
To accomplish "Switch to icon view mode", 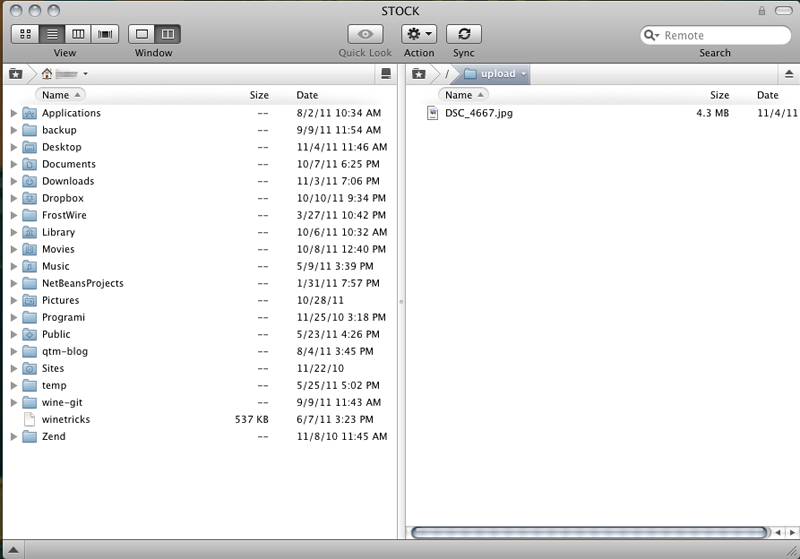I will click(25, 34).
